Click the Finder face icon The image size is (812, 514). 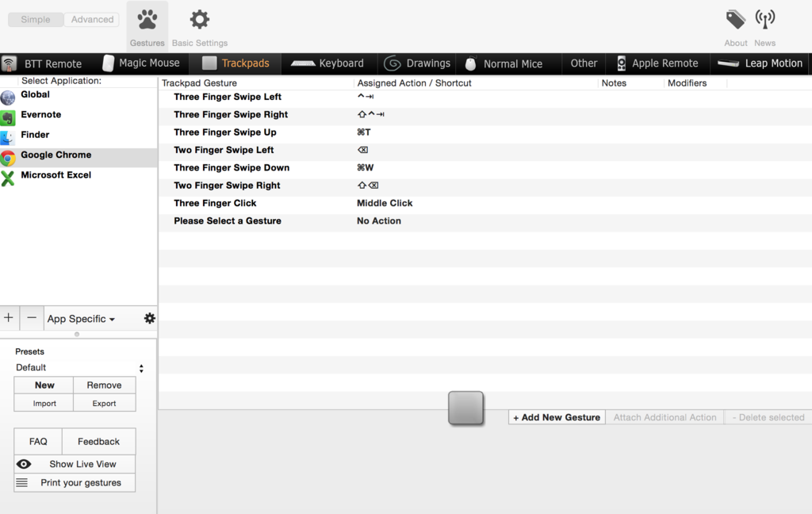tap(7, 138)
